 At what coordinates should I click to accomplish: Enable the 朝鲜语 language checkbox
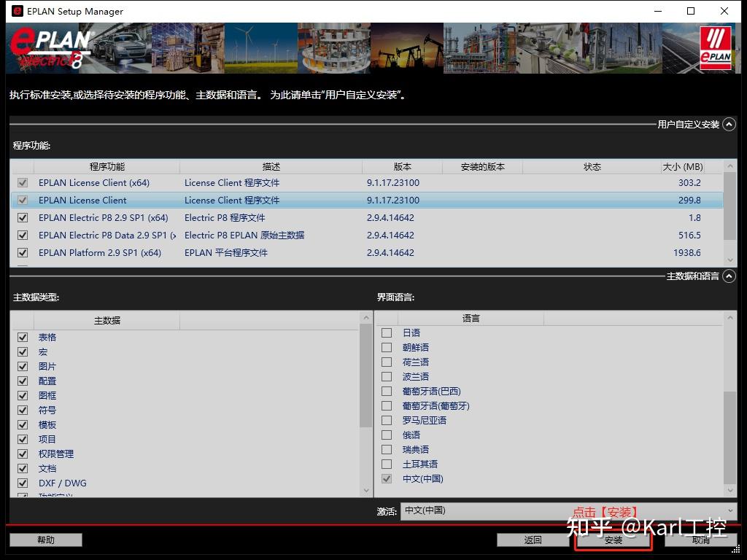point(387,348)
